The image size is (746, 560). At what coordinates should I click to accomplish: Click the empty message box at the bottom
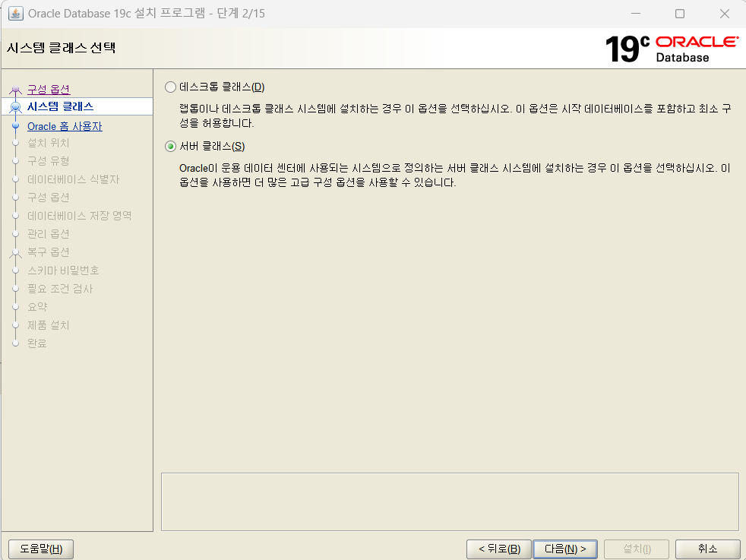tap(450, 502)
